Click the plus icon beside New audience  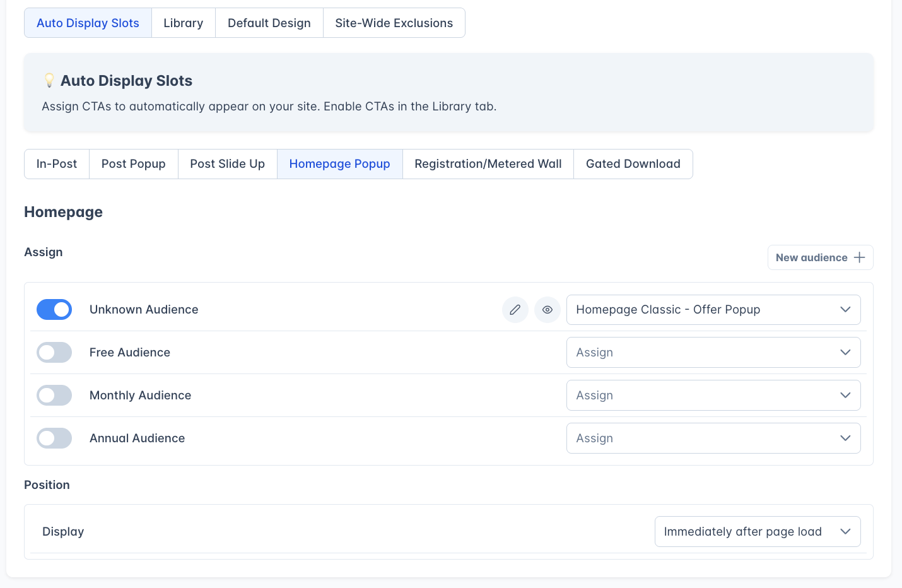pyautogui.click(x=859, y=257)
